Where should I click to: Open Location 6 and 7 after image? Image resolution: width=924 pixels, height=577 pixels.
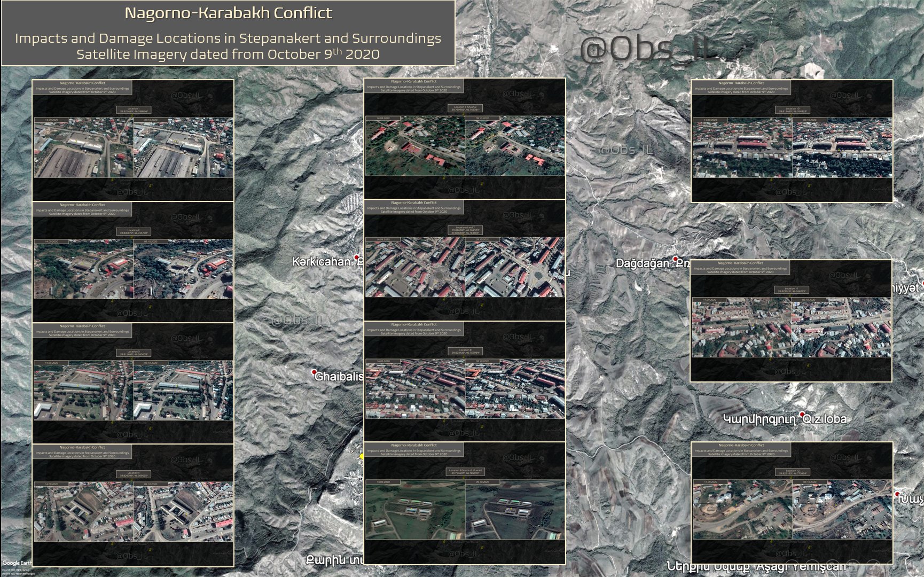point(514,267)
